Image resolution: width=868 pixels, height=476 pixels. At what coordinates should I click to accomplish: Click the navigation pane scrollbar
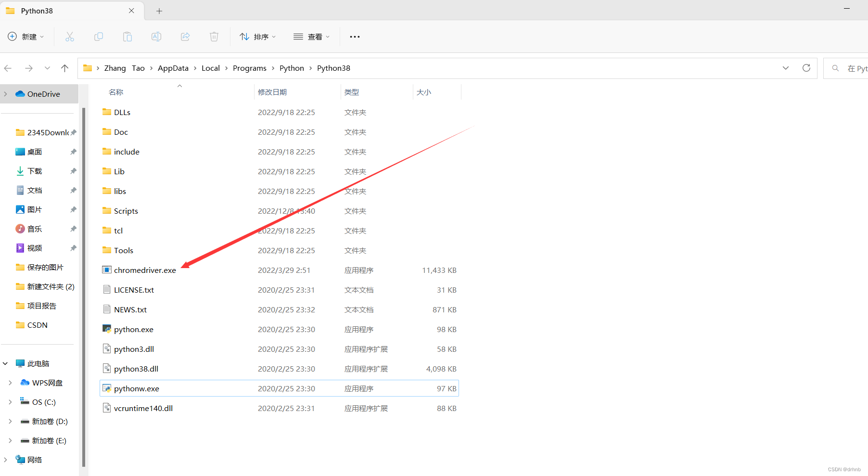tap(84, 286)
